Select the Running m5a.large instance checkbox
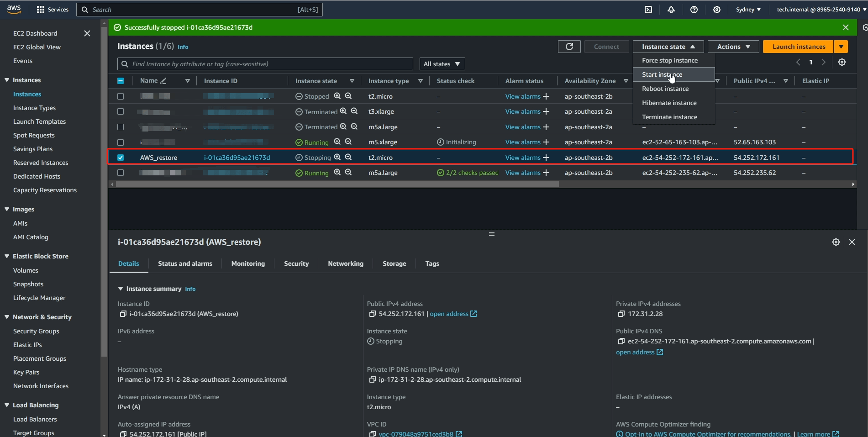 121,173
